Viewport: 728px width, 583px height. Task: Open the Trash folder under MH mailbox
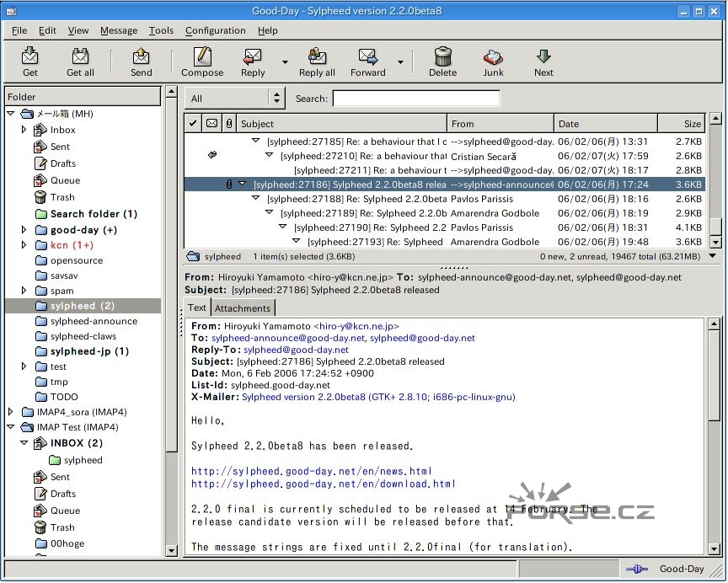(x=62, y=197)
